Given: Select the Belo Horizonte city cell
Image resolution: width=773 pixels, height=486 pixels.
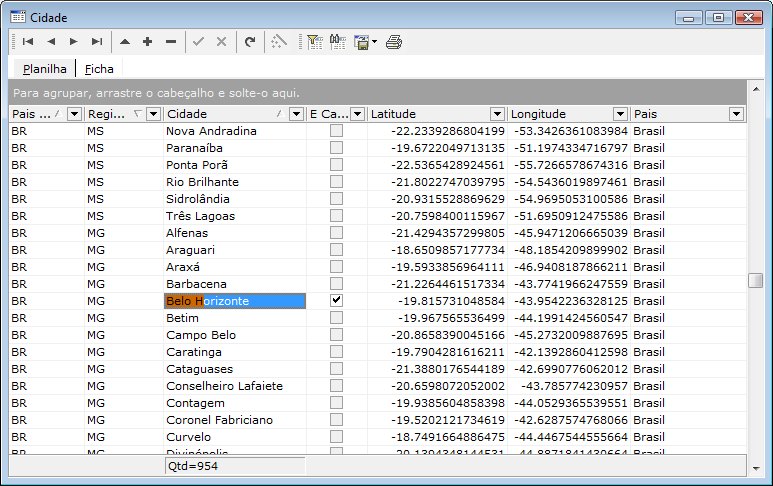Looking at the screenshot, I should click(235, 301).
